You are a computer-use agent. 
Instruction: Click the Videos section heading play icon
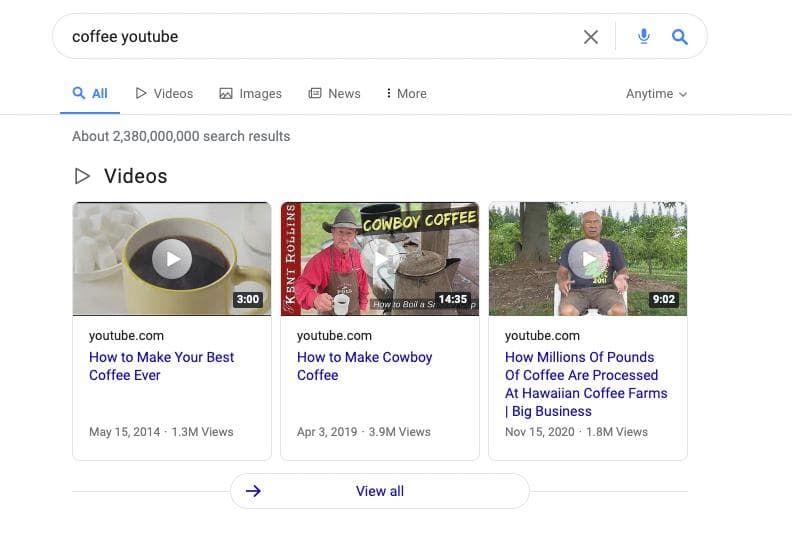(82, 176)
